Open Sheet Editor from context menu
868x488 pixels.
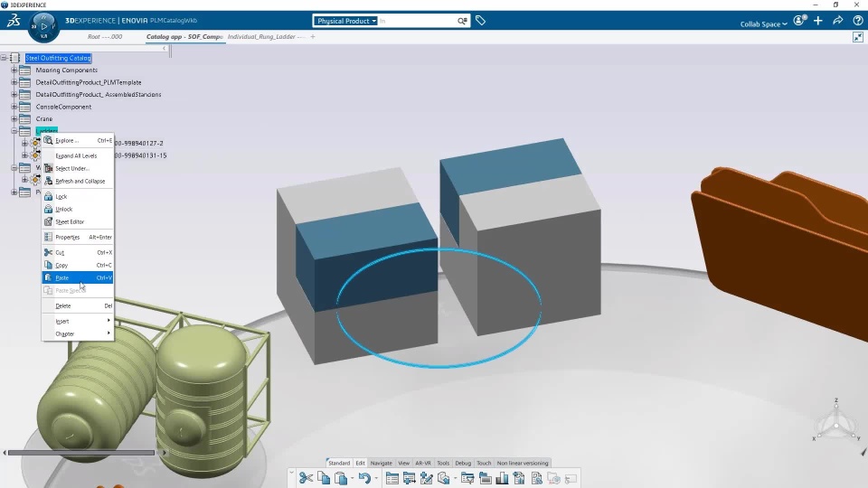click(78, 222)
